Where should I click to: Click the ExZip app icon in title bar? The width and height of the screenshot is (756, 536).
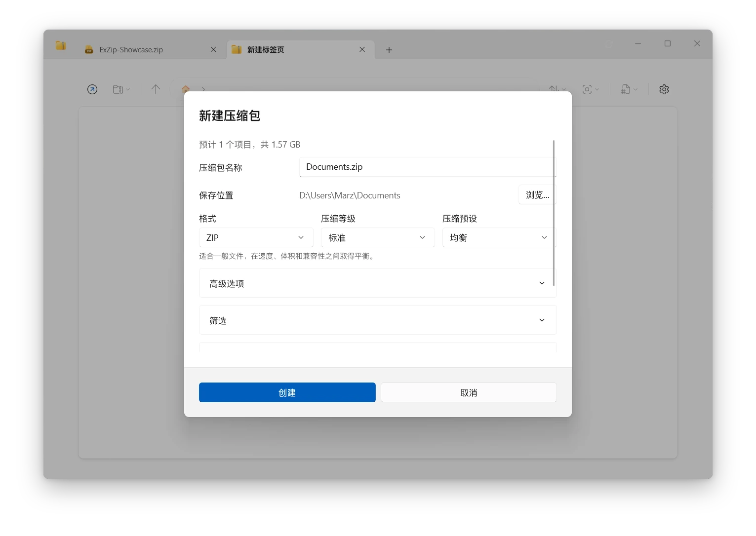point(61,45)
